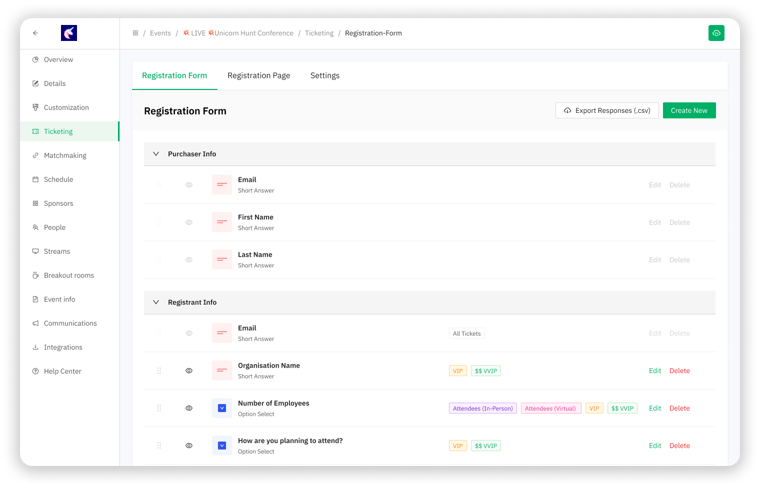Click the Ticketing breadcrumb link
This screenshot has width=760, height=488.
[x=319, y=33]
